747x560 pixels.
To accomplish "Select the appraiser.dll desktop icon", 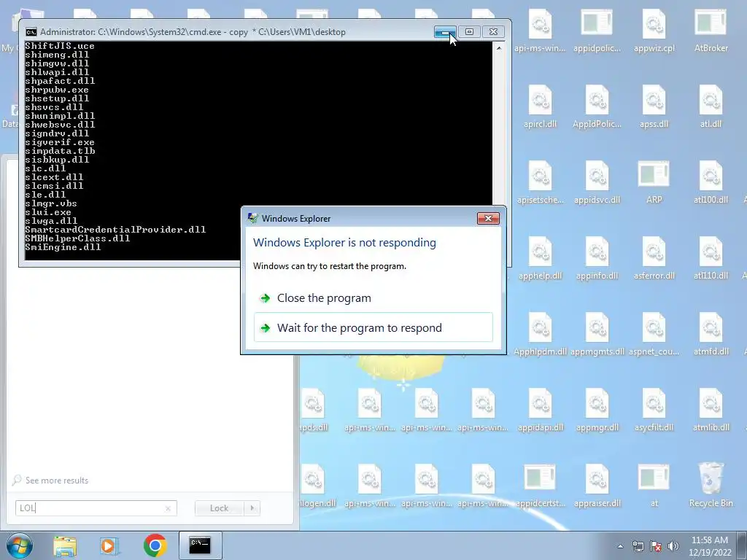I will (x=597, y=485).
